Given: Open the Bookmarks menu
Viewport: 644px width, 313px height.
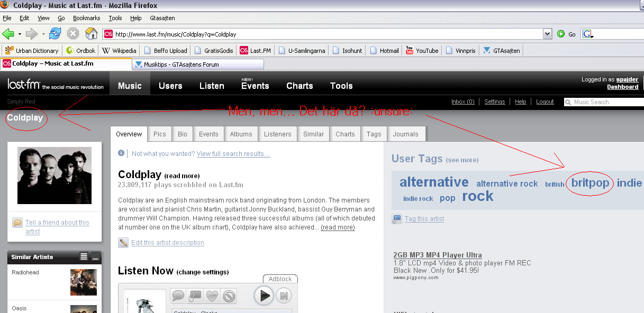Looking at the screenshot, I should pos(86,18).
